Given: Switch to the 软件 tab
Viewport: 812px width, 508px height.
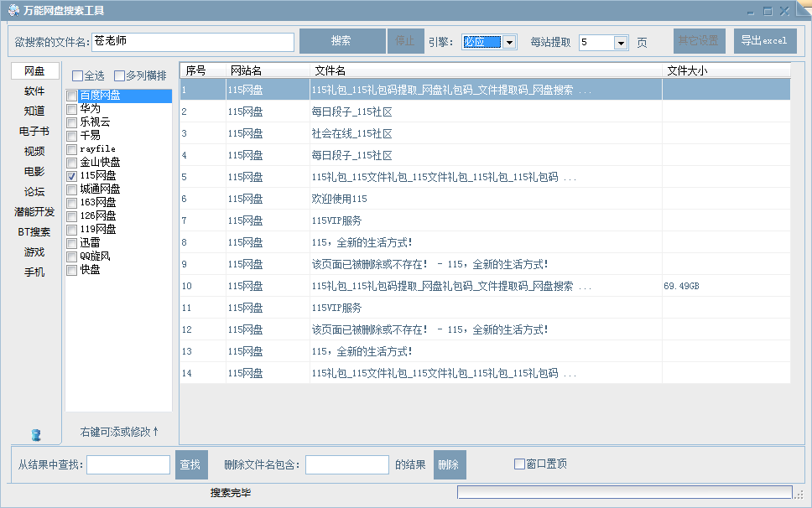Looking at the screenshot, I should [34, 91].
